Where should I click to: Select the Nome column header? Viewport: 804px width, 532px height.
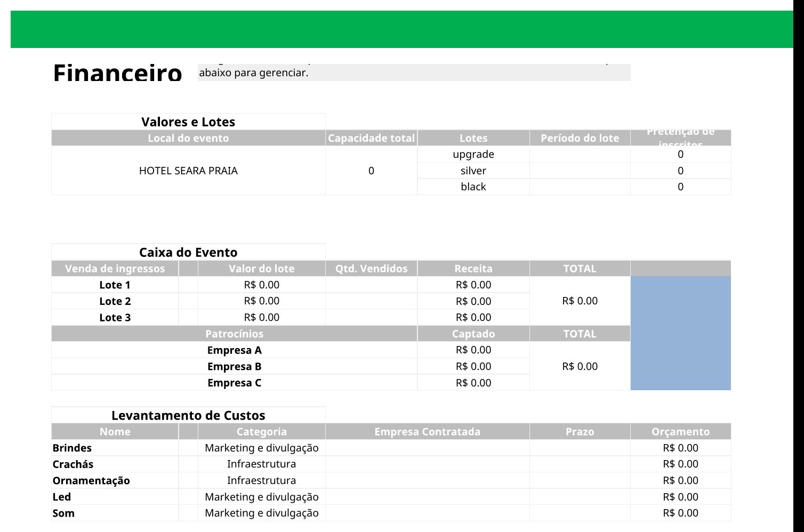(115, 432)
